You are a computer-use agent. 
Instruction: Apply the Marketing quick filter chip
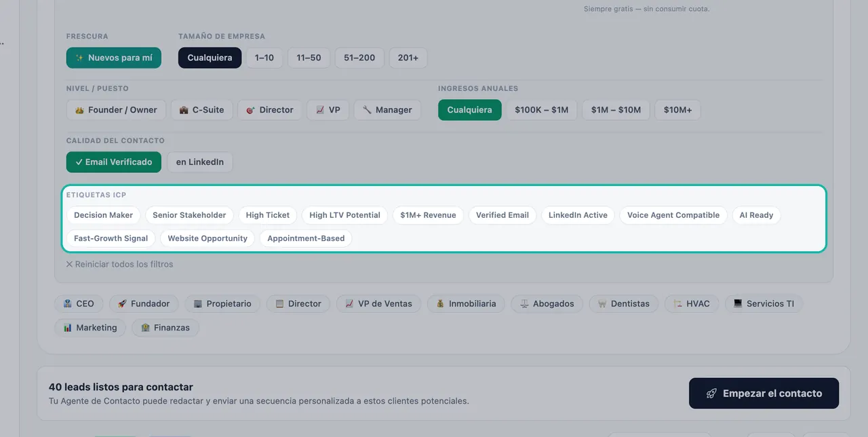point(90,327)
